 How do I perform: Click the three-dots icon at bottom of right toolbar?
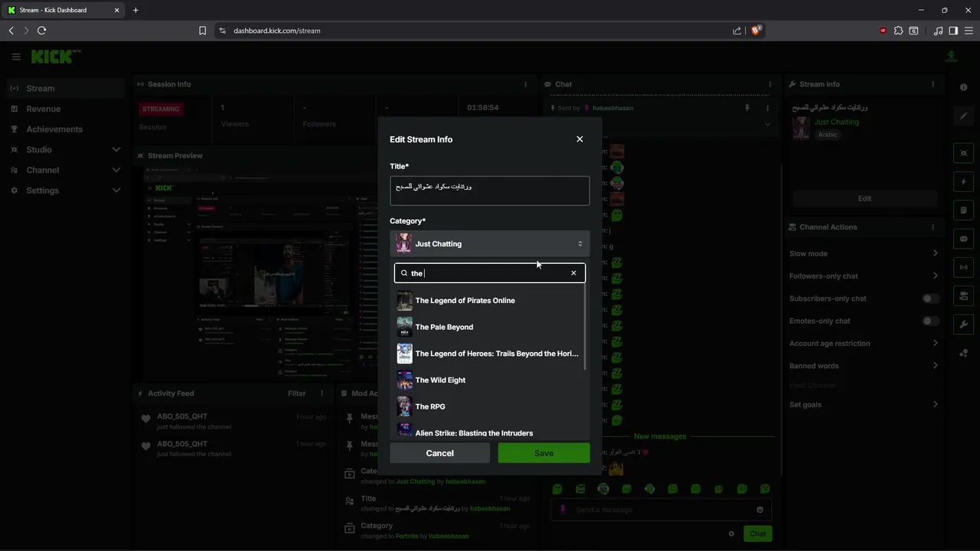pyautogui.click(x=964, y=353)
